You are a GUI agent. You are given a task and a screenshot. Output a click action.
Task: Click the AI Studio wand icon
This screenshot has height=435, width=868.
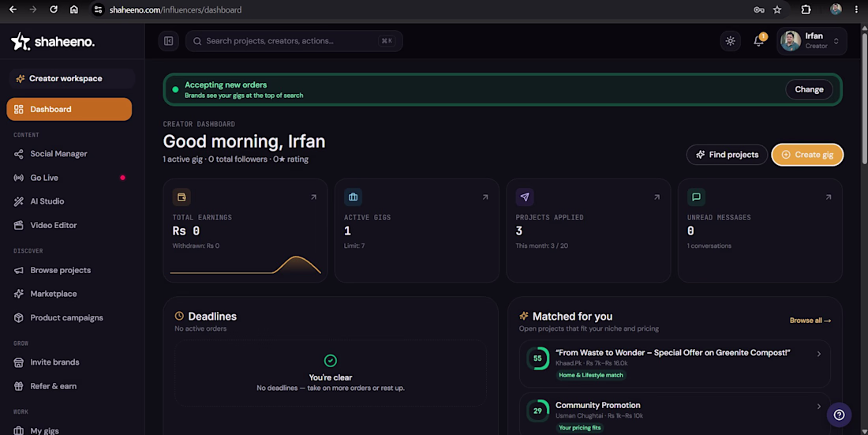tap(19, 201)
